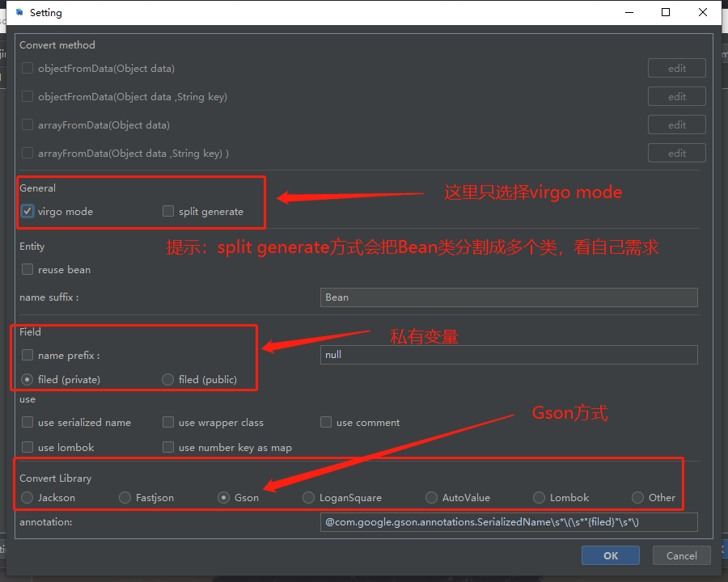Enable use serialized name
The image size is (728, 582).
pyautogui.click(x=27, y=422)
